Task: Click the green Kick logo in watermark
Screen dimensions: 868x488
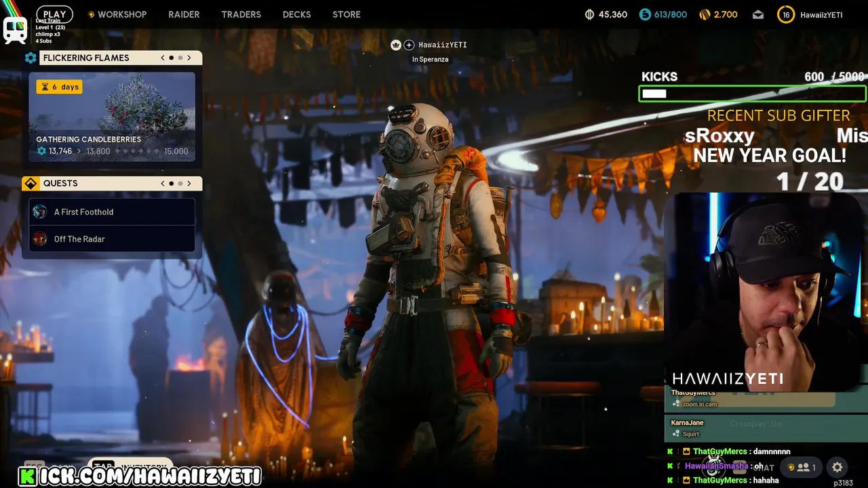Action: coord(27,476)
